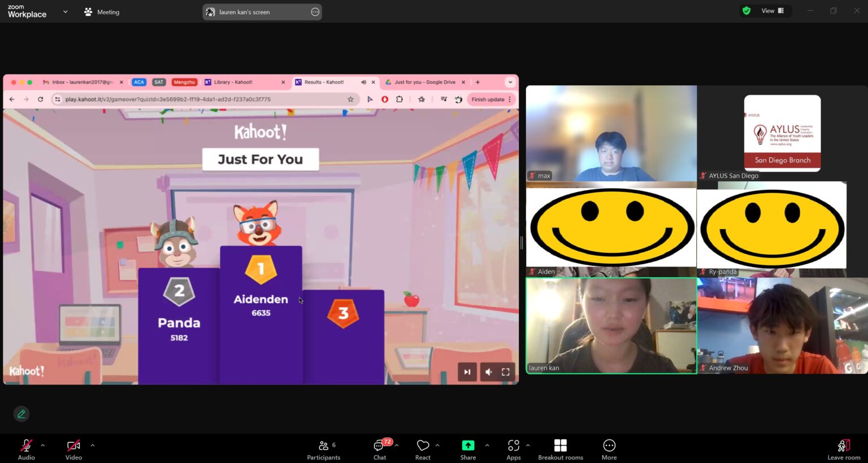Open the Chat panel
The height and width of the screenshot is (463, 868).
coord(380,449)
